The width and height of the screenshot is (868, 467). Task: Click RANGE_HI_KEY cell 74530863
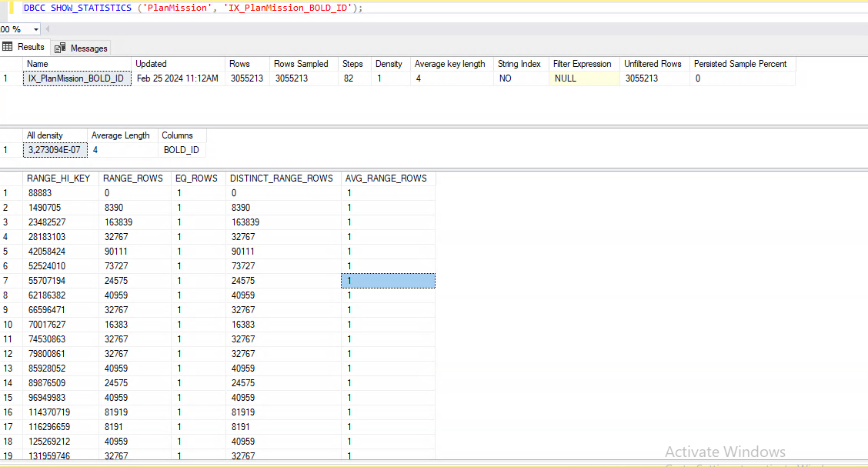(x=61, y=339)
